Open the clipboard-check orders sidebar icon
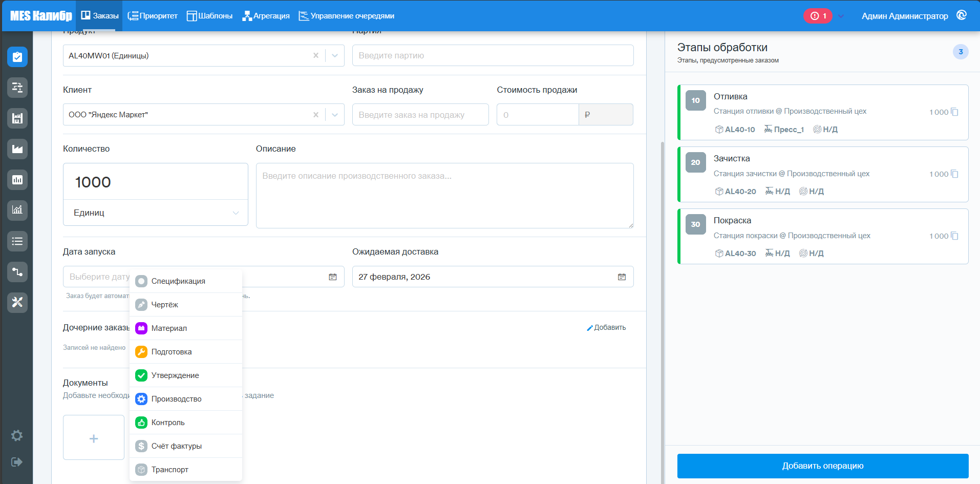The height and width of the screenshot is (484, 980). point(17,57)
